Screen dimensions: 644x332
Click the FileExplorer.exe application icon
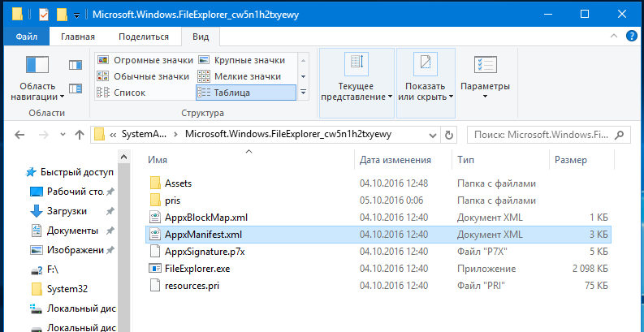coord(155,269)
